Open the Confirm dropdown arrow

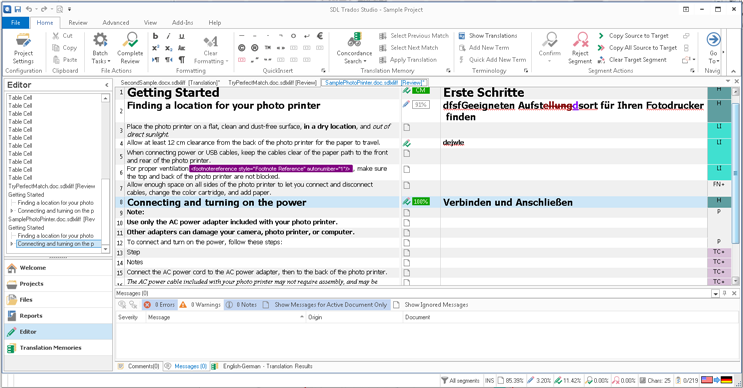point(550,61)
